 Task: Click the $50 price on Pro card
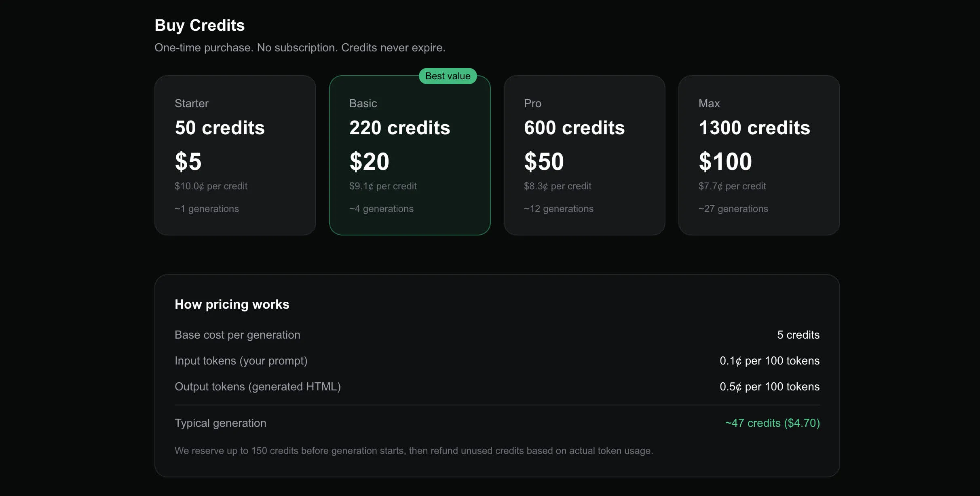pyautogui.click(x=544, y=161)
